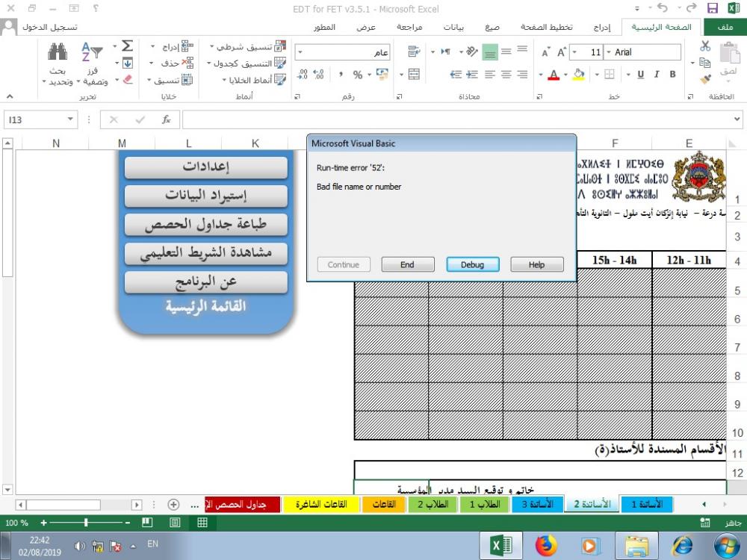The width and height of the screenshot is (747, 560).
Task: Toggle middle vertical alignment
Action: [506, 51]
